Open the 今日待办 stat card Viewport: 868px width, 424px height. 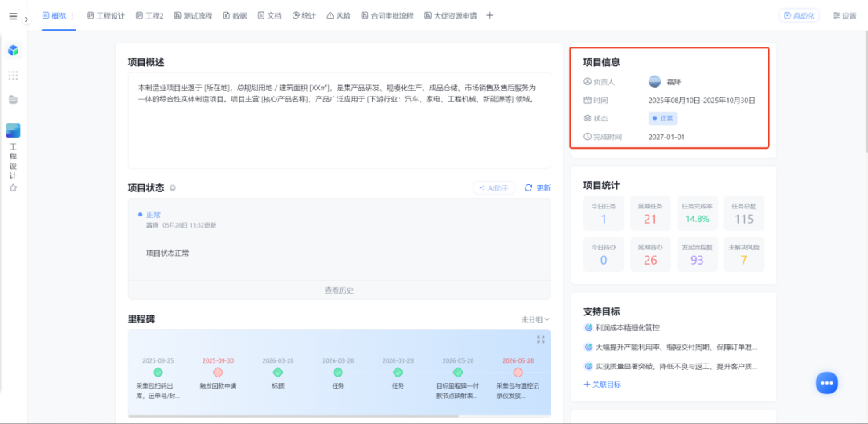point(604,254)
